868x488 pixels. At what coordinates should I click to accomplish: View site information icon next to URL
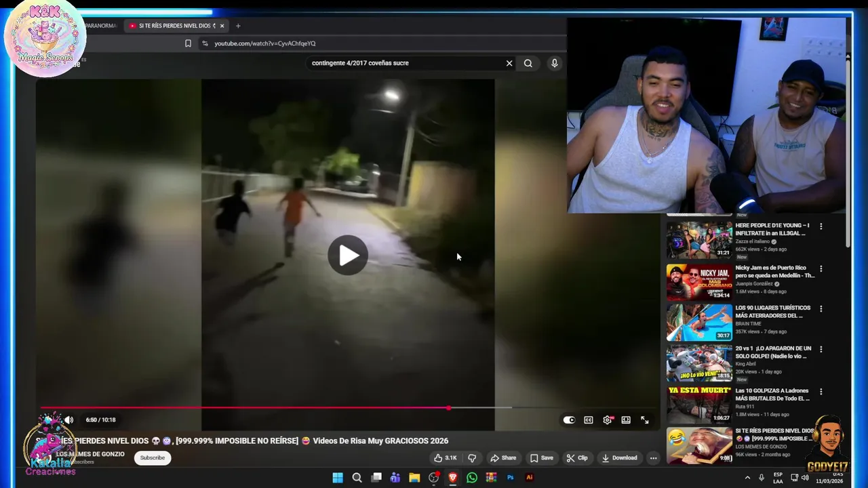click(x=205, y=43)
